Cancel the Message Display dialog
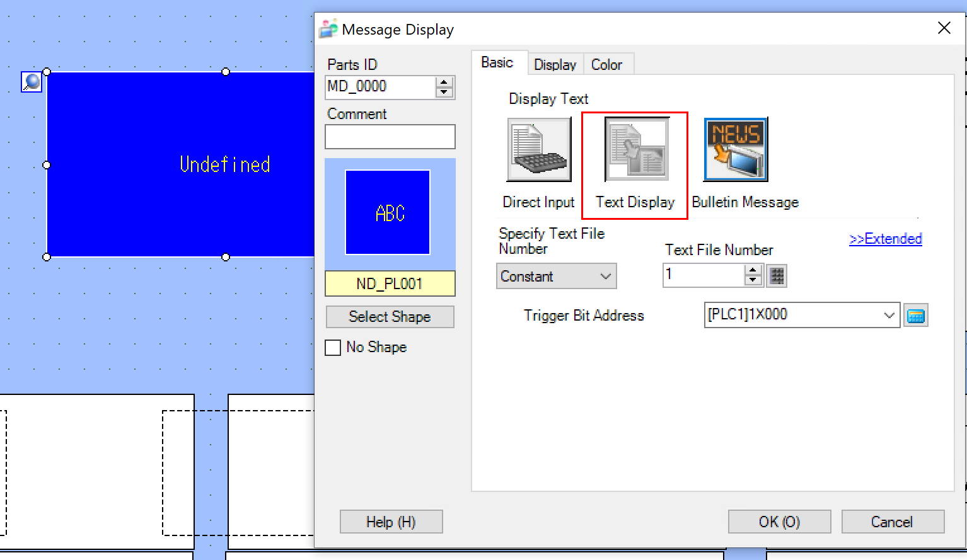Image resolution: width=967 pixels, height=560 pixels. (893, 522)
